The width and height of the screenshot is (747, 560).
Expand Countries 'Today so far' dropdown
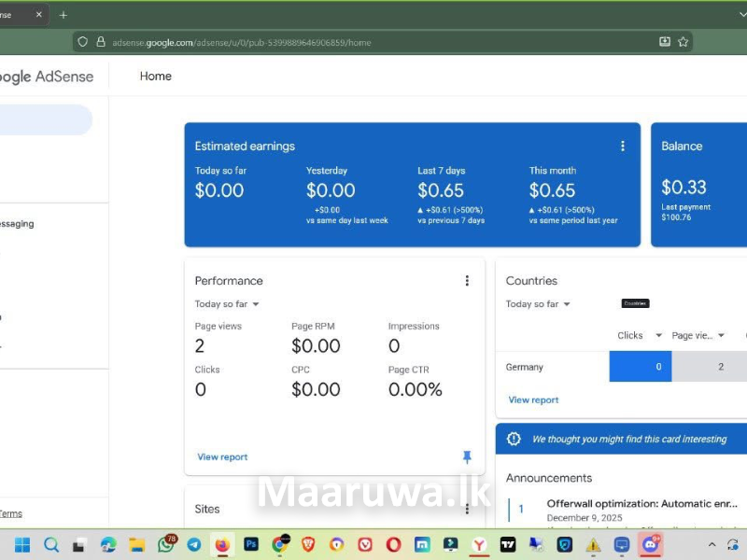coord(538,304)
